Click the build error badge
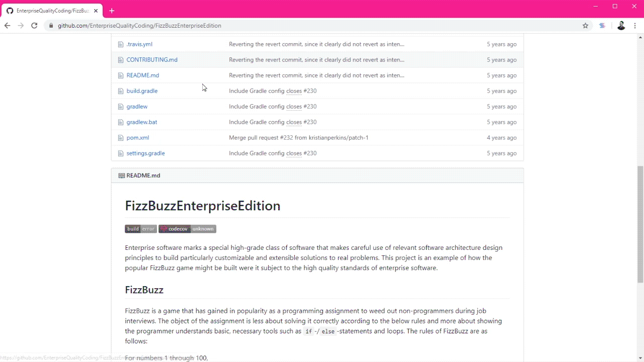The width and height of the screenshot is (644, 362). click(141, 229)
